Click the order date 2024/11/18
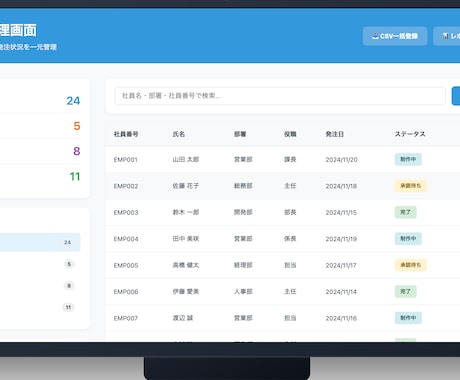This screenshot has width=460, height=380. [x=341, y=186]
